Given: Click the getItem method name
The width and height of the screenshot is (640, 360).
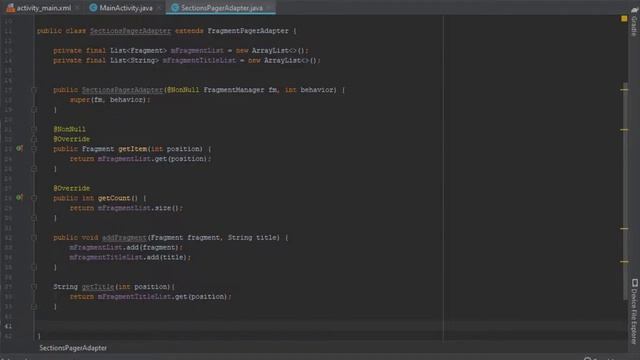Looking at the screenshot, I should [132, 149].
